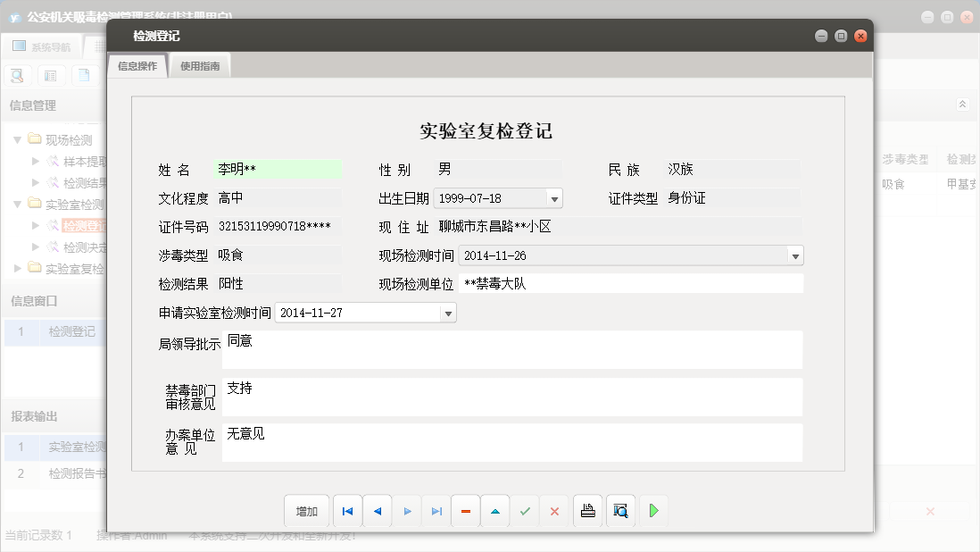Click the blue up-arrow icon in the toolbar
The image size is (980, 552).
[x=495, y=511]
